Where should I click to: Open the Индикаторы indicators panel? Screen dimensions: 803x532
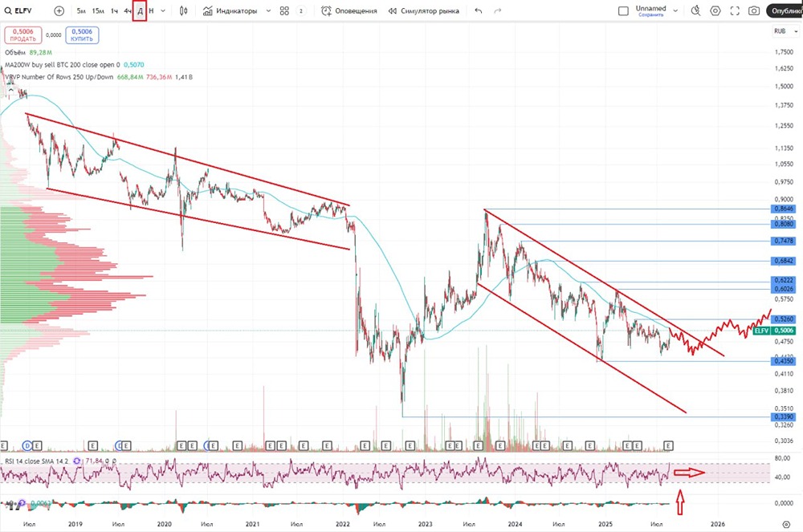point(230,10)
